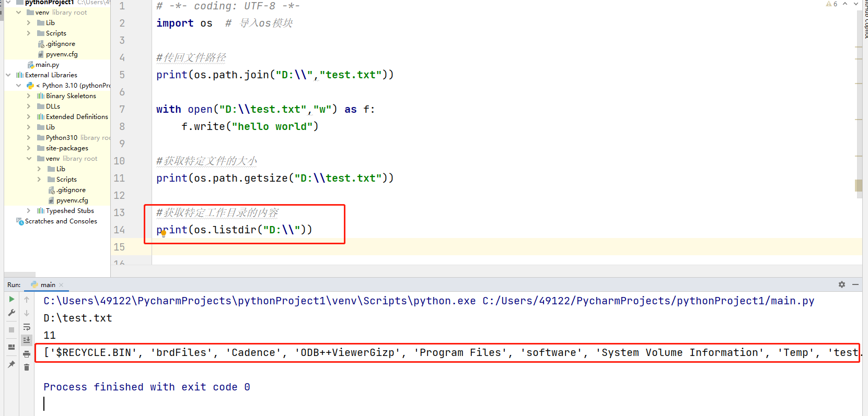The image size is (868, 416).
Task: Toggle soft-wrap in the Run console
Action: pos(27,327)
